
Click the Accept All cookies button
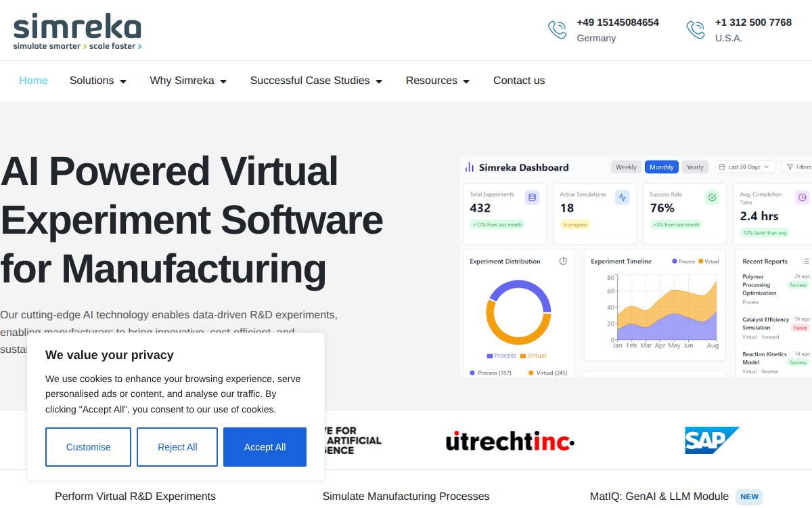pyautogui.click(x=265, y=447)
